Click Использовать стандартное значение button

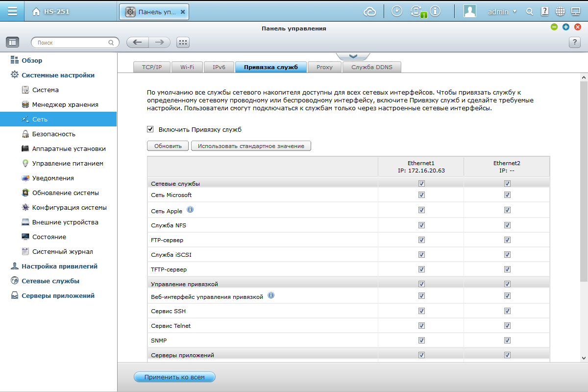point(251,146)
